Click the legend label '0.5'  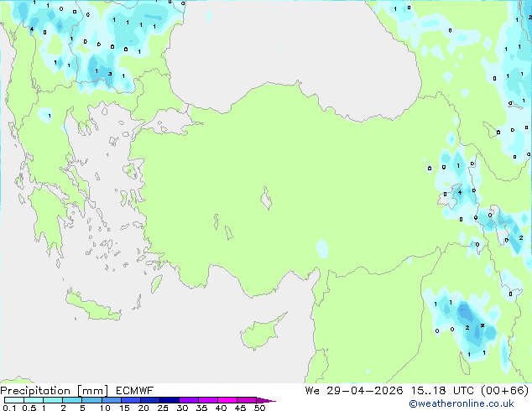click(29, 408)
